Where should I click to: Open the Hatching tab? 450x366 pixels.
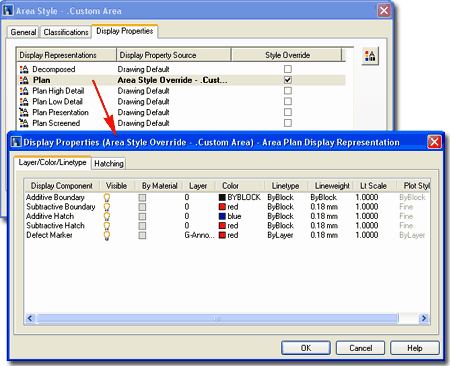(x=109, y=163)
